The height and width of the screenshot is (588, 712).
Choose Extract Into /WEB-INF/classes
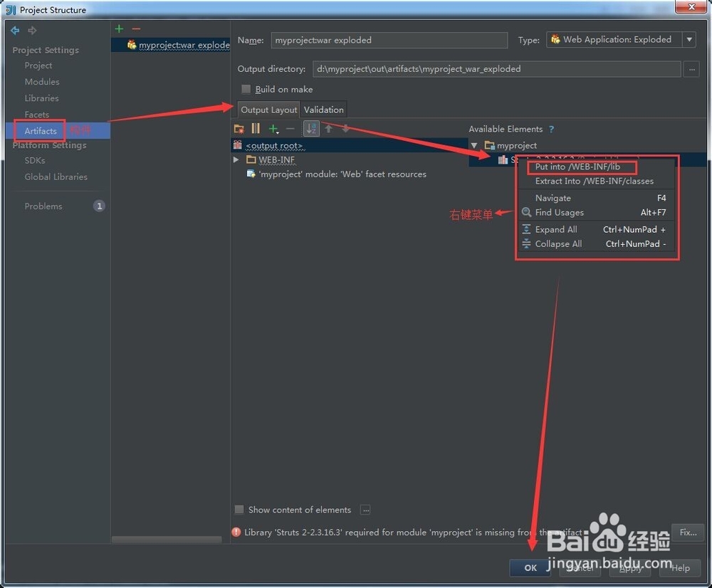point(595,181)
